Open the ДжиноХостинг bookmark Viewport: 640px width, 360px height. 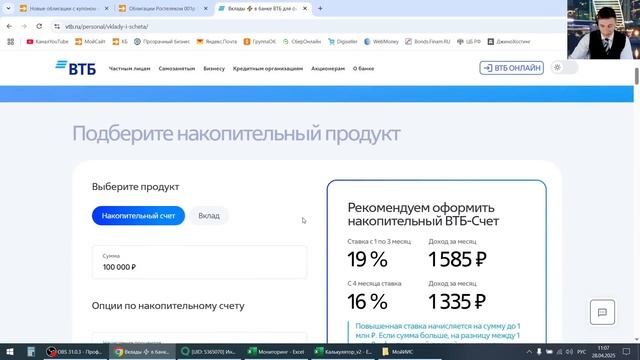pyautogui.click(x=509, y=42)
